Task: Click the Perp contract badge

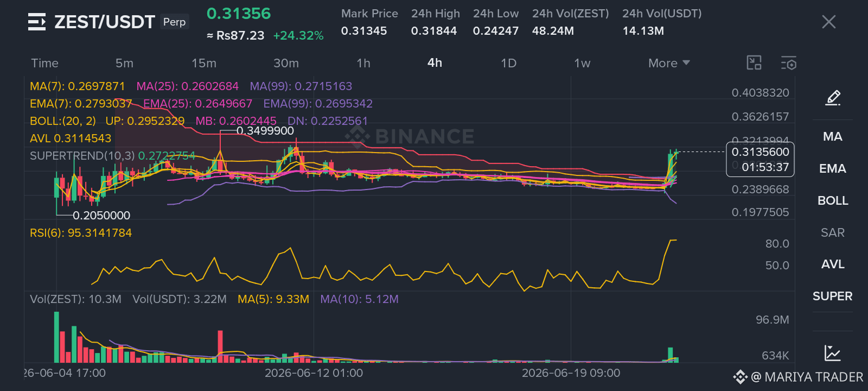Action: click(x=174, y=22)
